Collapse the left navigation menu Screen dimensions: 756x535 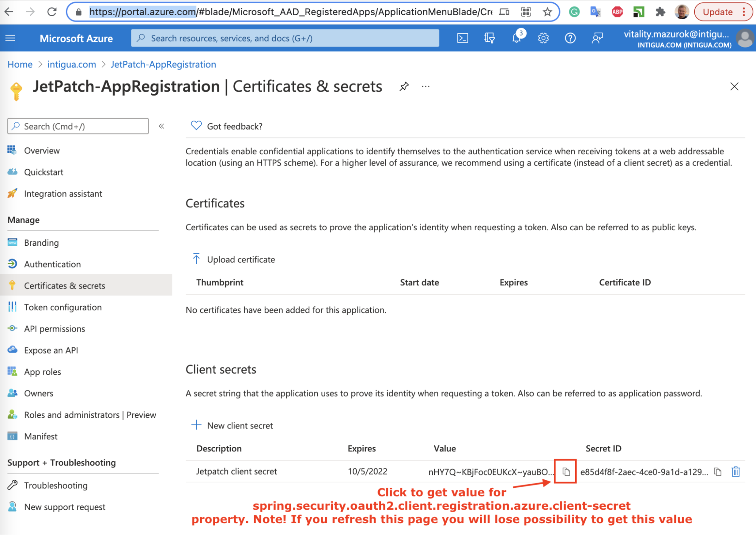click(161, 126)
